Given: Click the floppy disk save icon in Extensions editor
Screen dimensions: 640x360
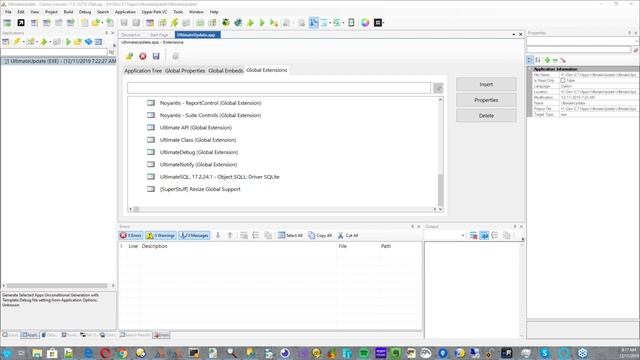Looking at the screenshot, I should pos(156,56).
